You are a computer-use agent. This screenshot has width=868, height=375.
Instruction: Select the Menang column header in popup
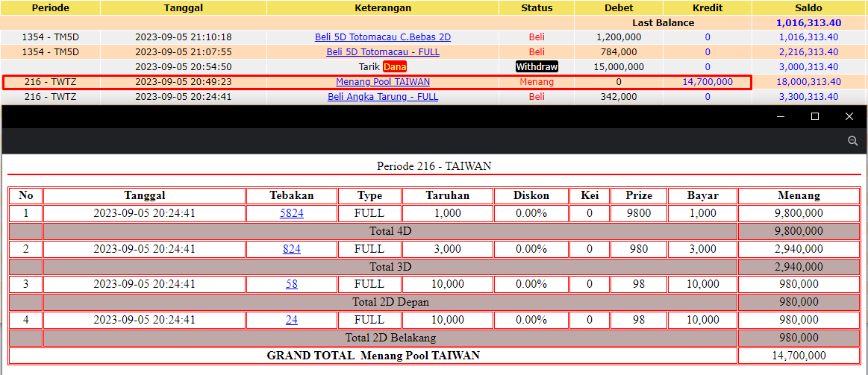[x=799, y=196]
